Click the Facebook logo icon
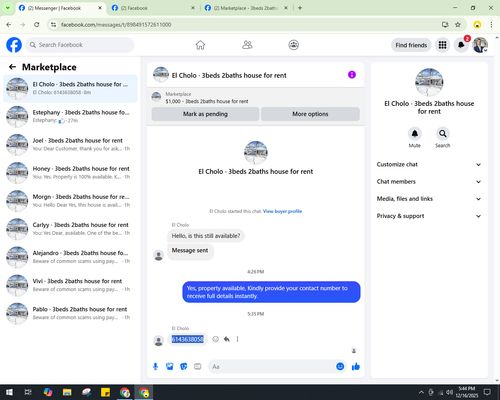 [x=14, y=45]
